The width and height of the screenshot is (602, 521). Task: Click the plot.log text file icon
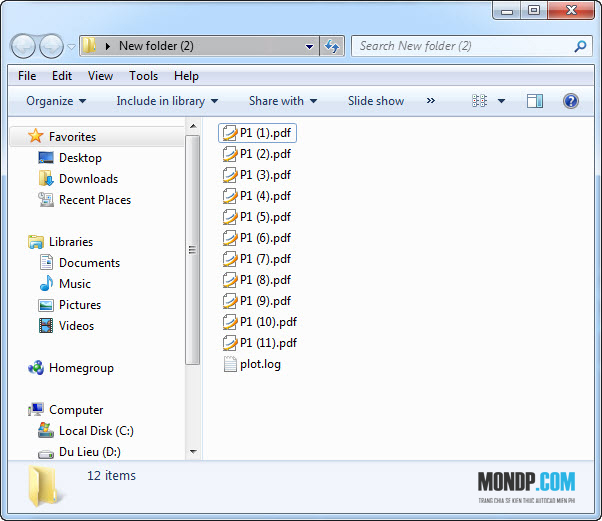(x=230, y=364)
